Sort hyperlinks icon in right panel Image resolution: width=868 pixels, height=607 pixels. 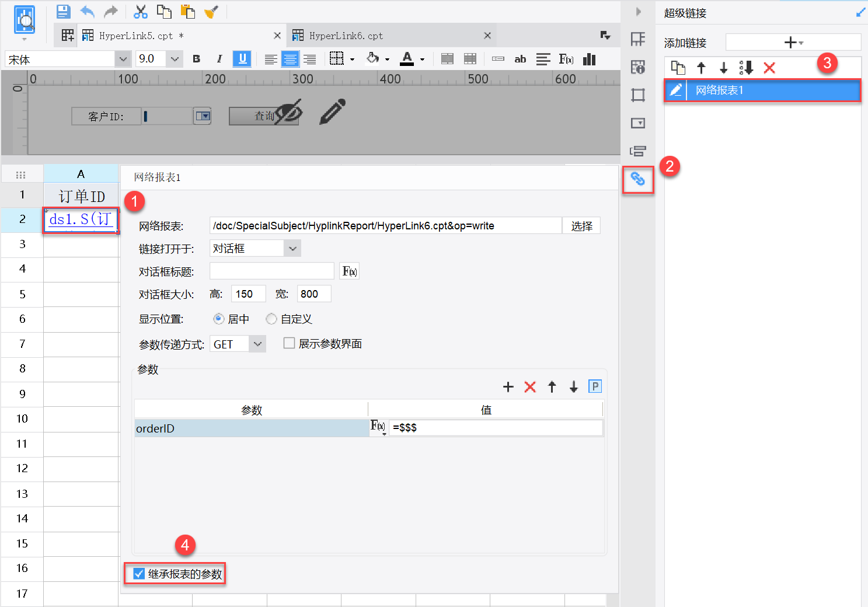click(x=746, y=68)
